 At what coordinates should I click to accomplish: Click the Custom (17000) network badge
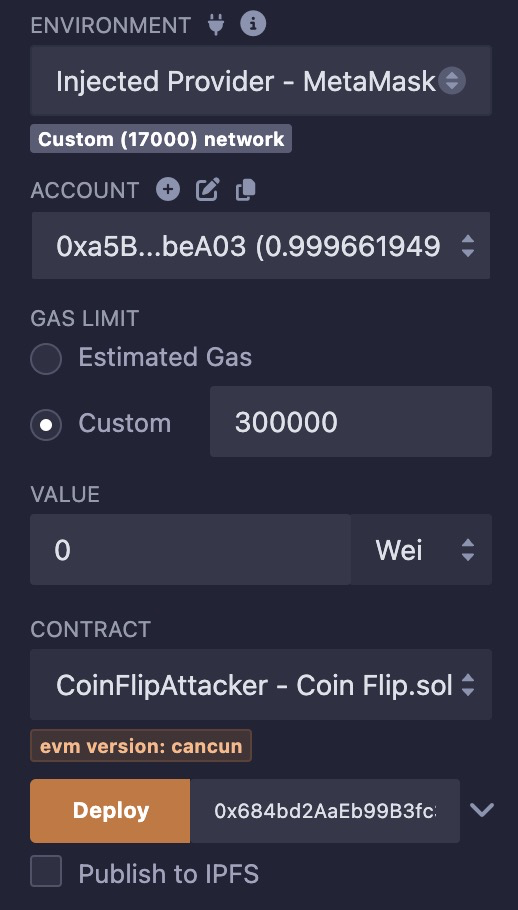161,139
